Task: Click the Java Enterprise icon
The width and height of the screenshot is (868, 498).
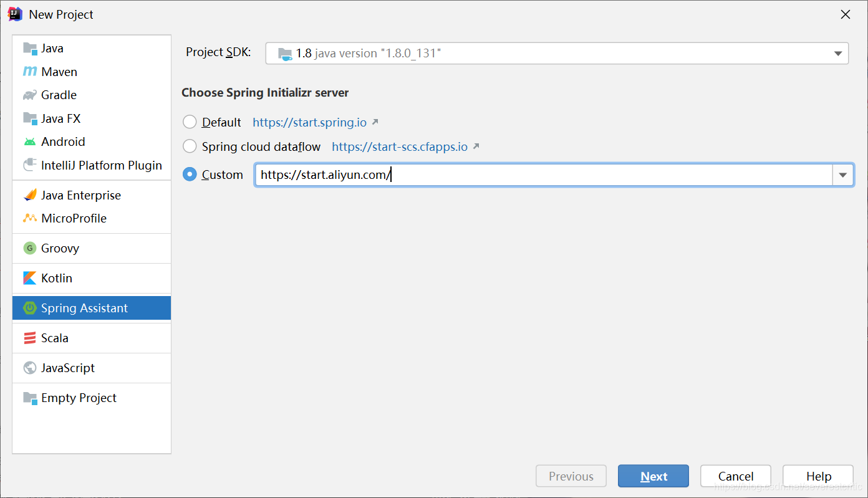Action: [x=30, y=195]
